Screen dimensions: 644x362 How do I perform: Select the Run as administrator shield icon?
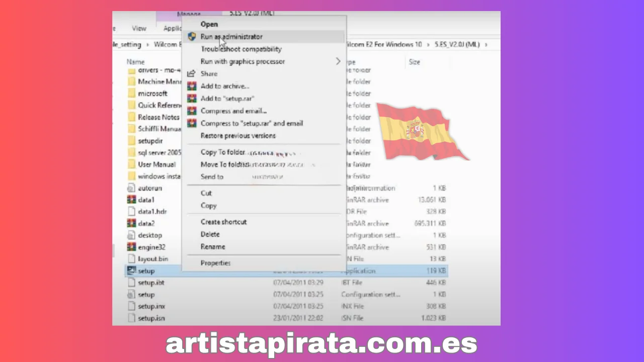(x=192, y=36)
